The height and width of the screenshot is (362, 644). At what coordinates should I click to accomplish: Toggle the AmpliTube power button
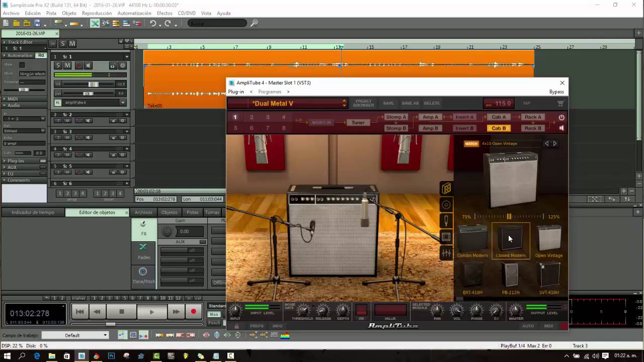561,117
